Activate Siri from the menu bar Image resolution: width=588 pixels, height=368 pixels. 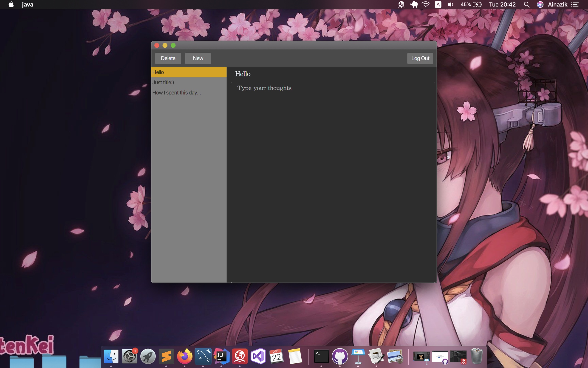click(540, 4)
